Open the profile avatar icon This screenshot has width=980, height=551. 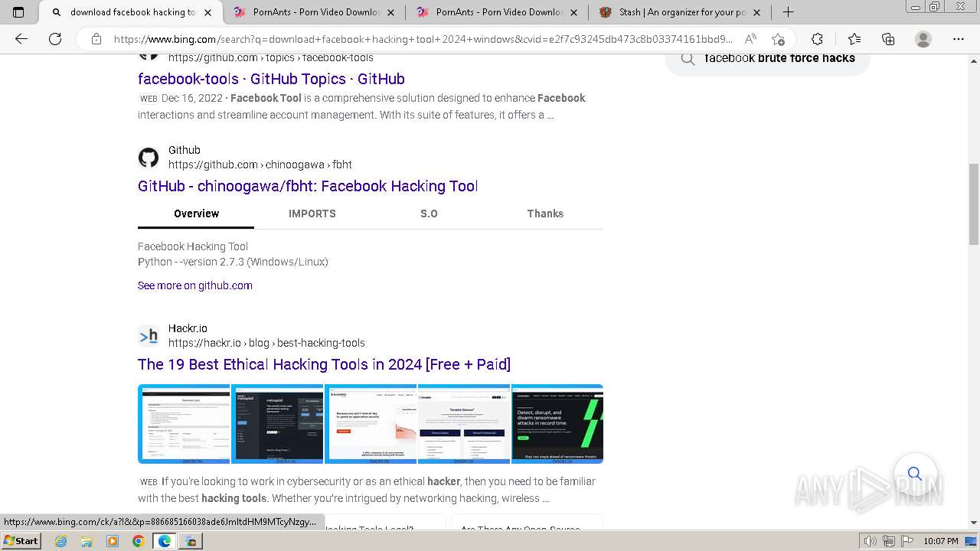tap(923, 39)
